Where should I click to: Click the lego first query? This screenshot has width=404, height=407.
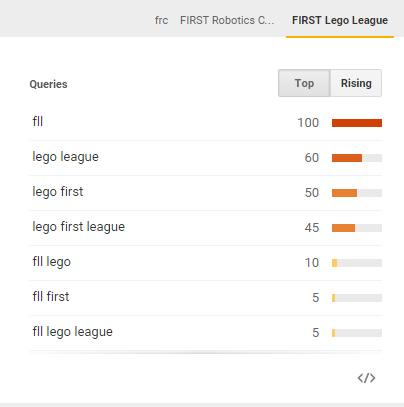point(58,192)
